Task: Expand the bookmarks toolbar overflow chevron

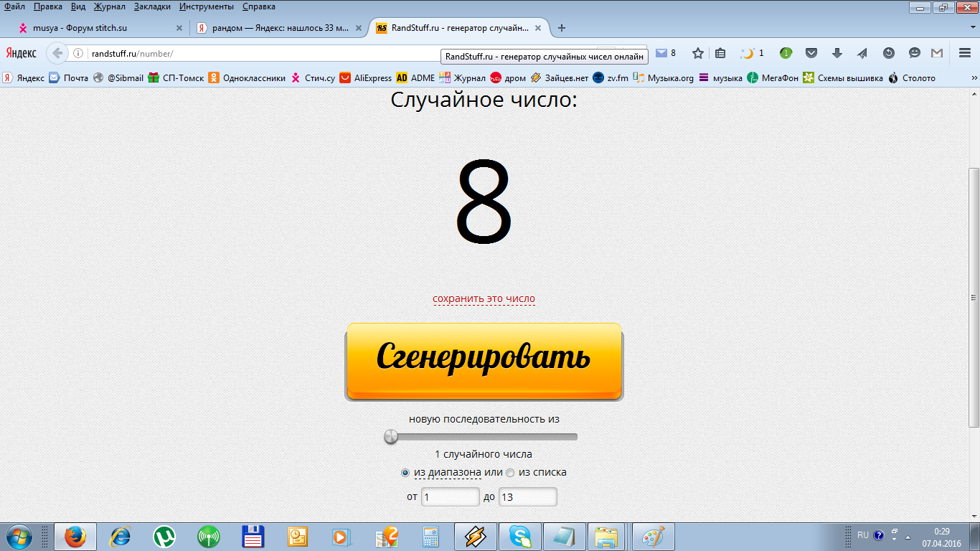Action: pyautogui.click(x=974, y=78)
